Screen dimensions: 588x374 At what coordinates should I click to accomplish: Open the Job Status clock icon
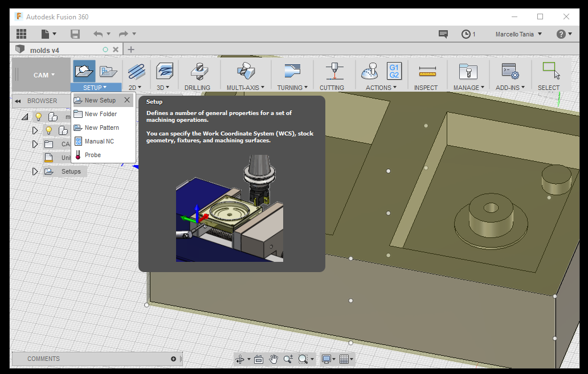pyautogui.click(x=465, y=34)
